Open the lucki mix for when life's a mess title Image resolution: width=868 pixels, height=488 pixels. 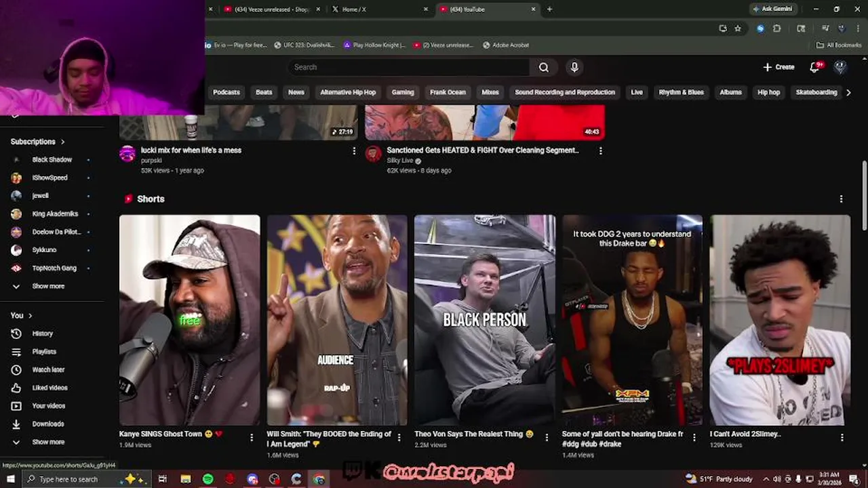click(x=191, y=150)
